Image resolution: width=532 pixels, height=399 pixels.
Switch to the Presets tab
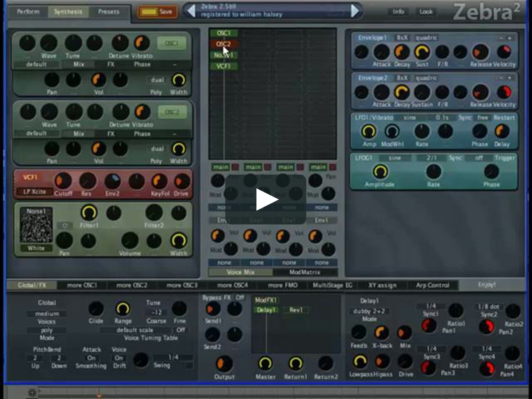click(x=108, y=12)
